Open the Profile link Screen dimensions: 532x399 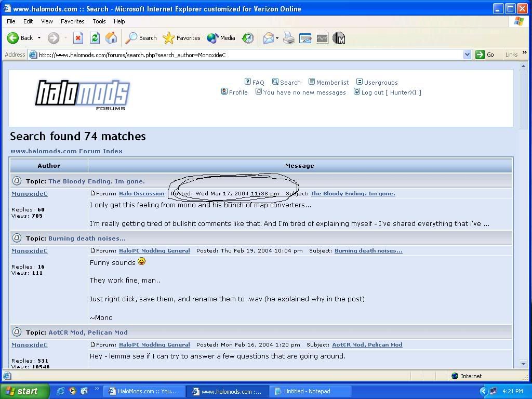[234, 92]
